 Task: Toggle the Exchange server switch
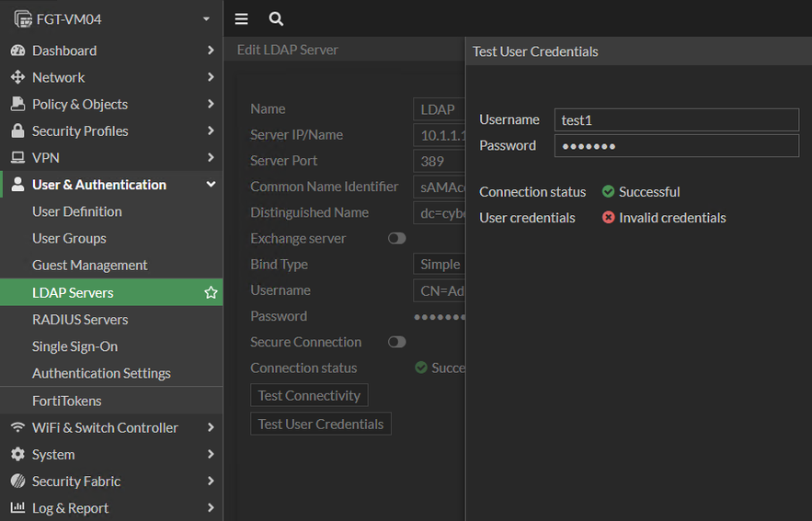tap(396, 238)
